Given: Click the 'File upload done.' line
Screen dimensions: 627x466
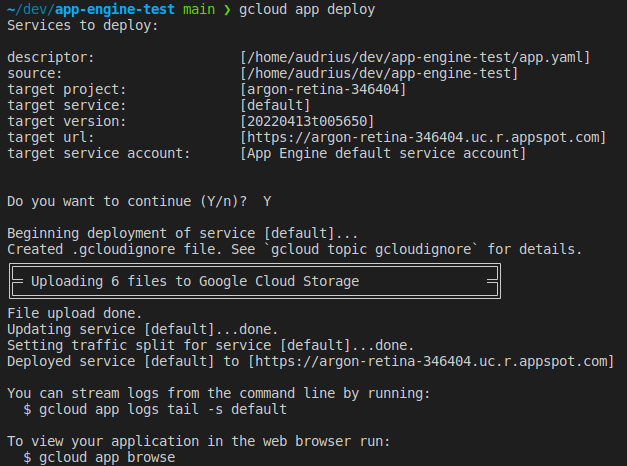Looking at the screenshot, I should click(75, 313).
